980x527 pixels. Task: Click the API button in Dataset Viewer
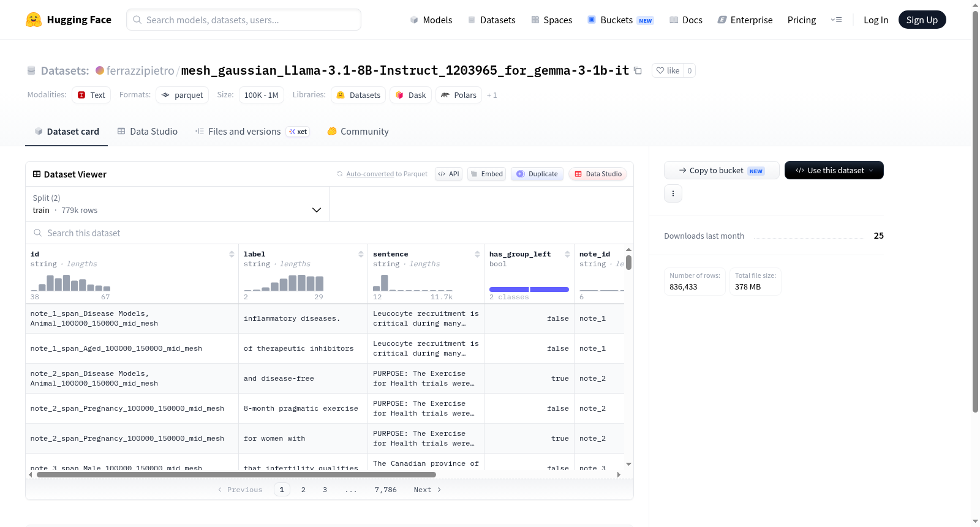coord(448,174)
